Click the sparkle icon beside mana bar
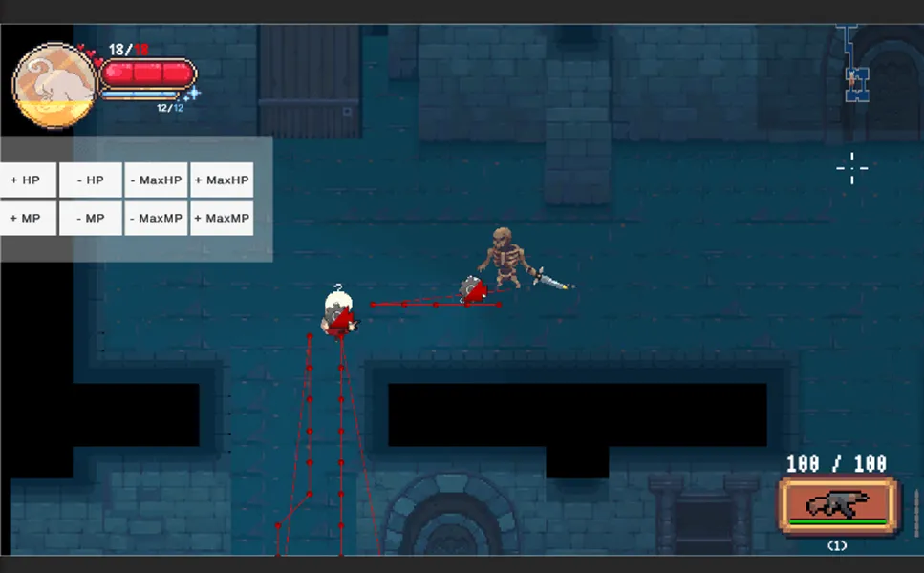The width and height of the screenshot is (924, 573). (x=192, y=94)
